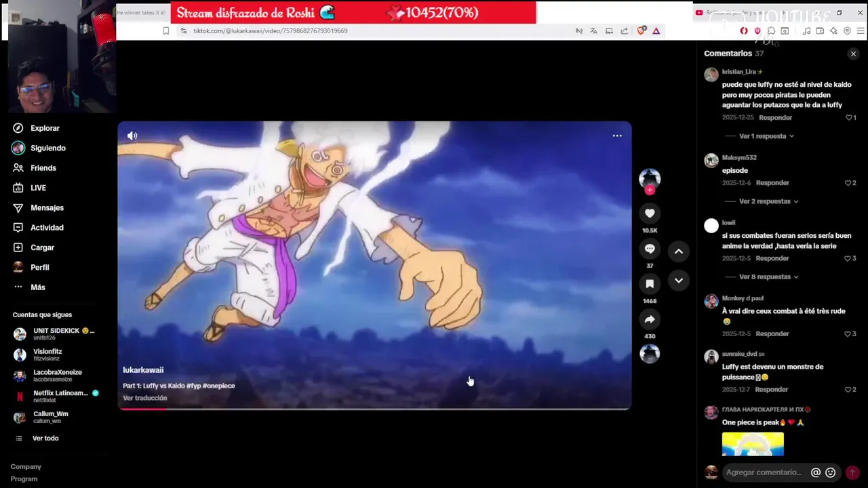Viewport: 868px width, 488px height.
Task: Seek on the video progress bar
Action: pyautogui.click(x=374, y=409)
